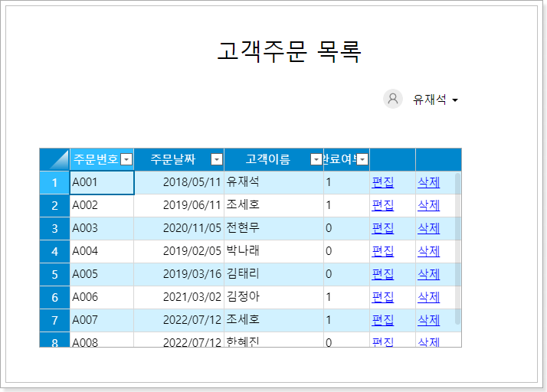Click the vertical scrollbar of the grid

(458, 253)
